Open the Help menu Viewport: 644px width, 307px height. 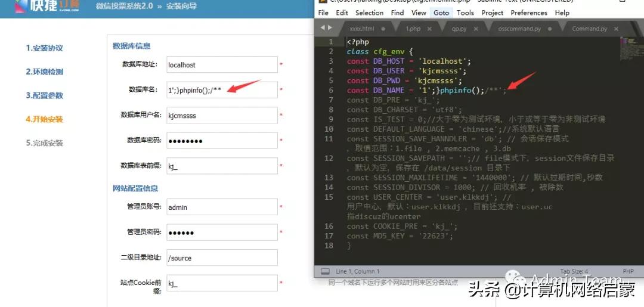point(562,13)
